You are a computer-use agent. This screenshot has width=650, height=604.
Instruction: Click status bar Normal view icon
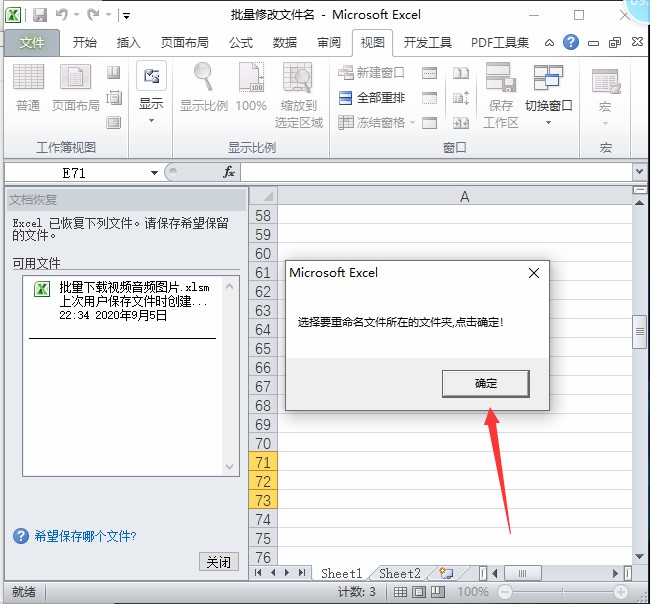tap(400, 592)
